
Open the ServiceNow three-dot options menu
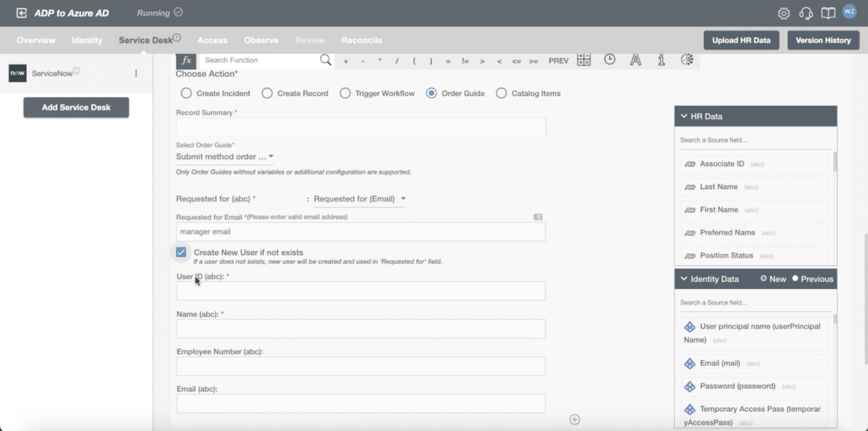pos(136,73)
